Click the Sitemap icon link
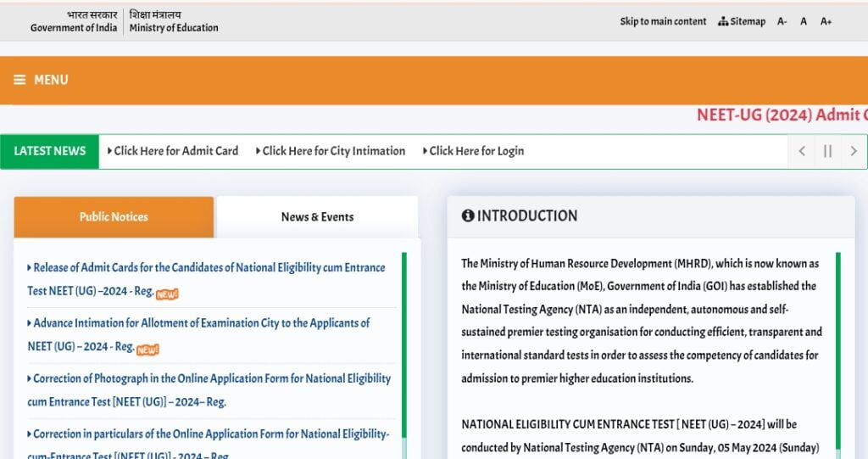This screenshot has width=868, height=459. coord(741,21)
